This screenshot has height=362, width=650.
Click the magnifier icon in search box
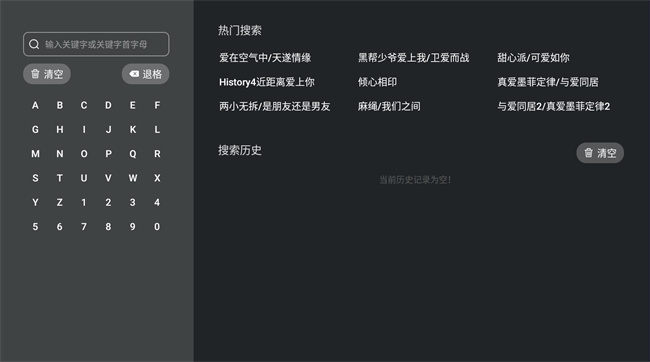click(34, 44)
